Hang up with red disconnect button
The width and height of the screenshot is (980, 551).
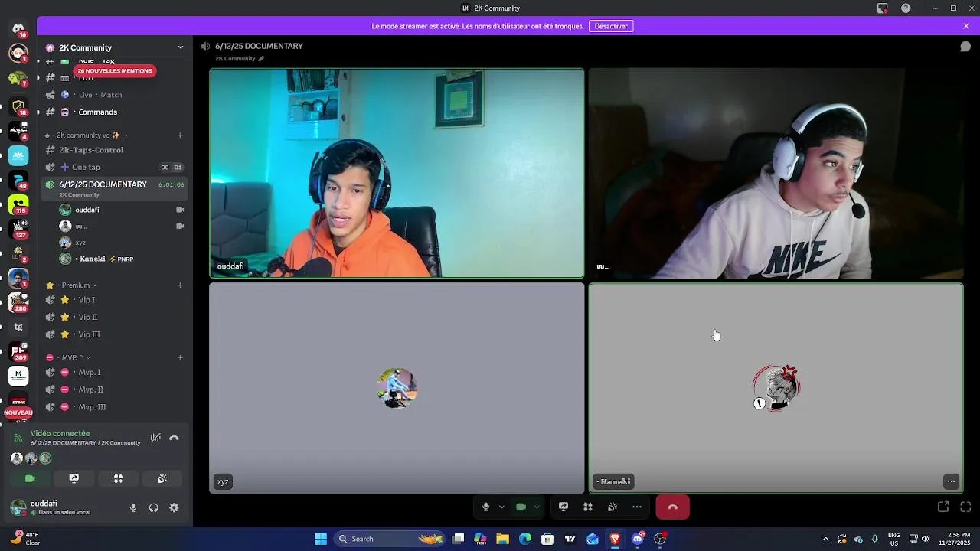(672, 507)
